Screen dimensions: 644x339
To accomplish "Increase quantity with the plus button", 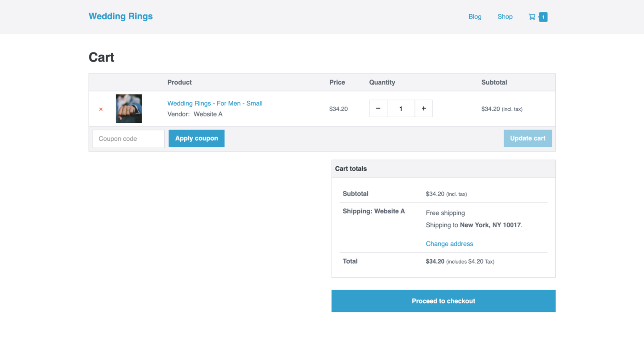I will tap(424, 109).
